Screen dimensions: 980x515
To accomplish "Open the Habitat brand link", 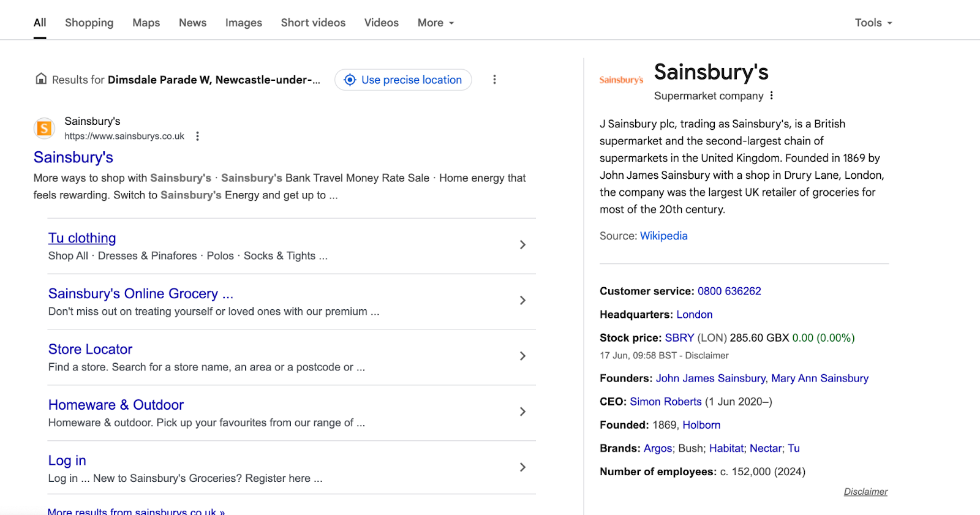I will pos(726,448).
